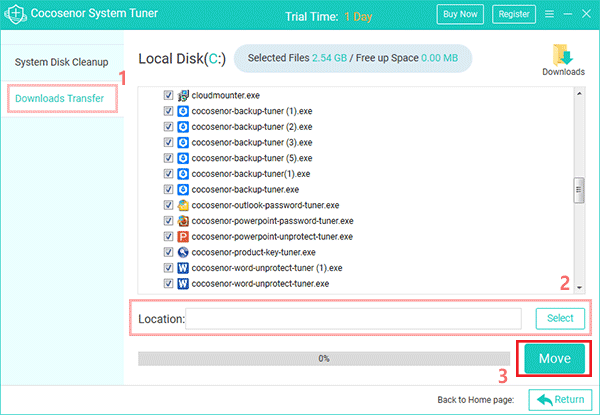Click Select to choose location
The width and height of the screenshot is (600, 415).
(560, 318)
